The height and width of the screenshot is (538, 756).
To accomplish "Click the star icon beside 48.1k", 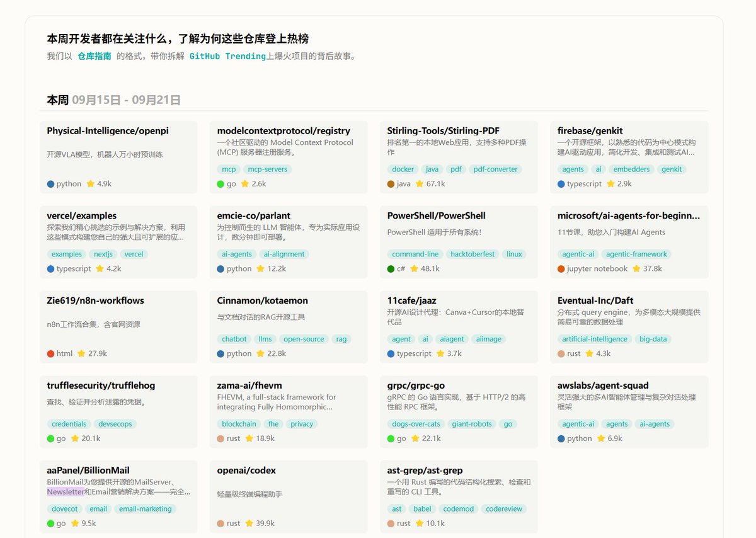I will point(414,269).
